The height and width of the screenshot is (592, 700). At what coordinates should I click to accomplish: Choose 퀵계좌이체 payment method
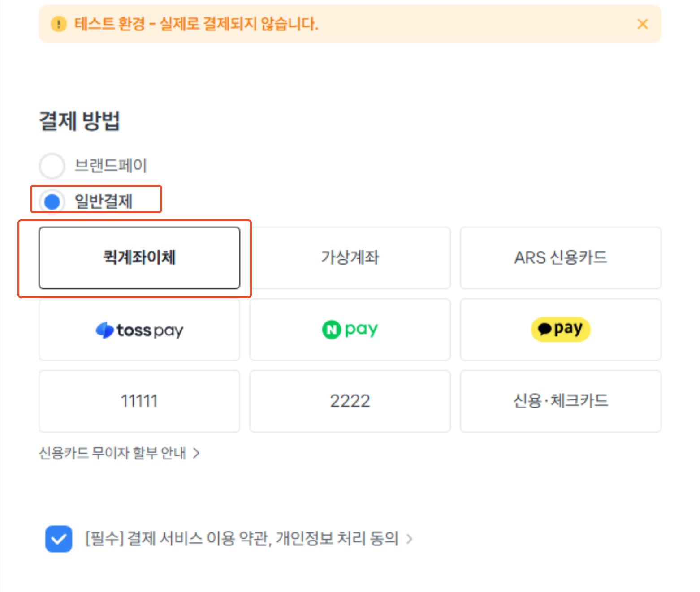[x=139, y=258]
